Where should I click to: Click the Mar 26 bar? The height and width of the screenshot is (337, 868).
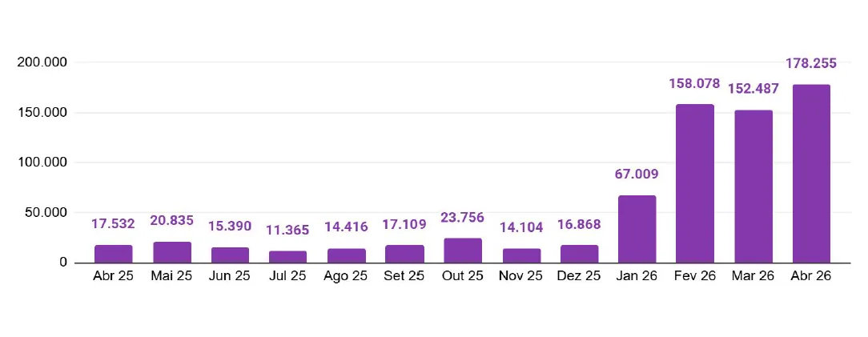[753, 187]
